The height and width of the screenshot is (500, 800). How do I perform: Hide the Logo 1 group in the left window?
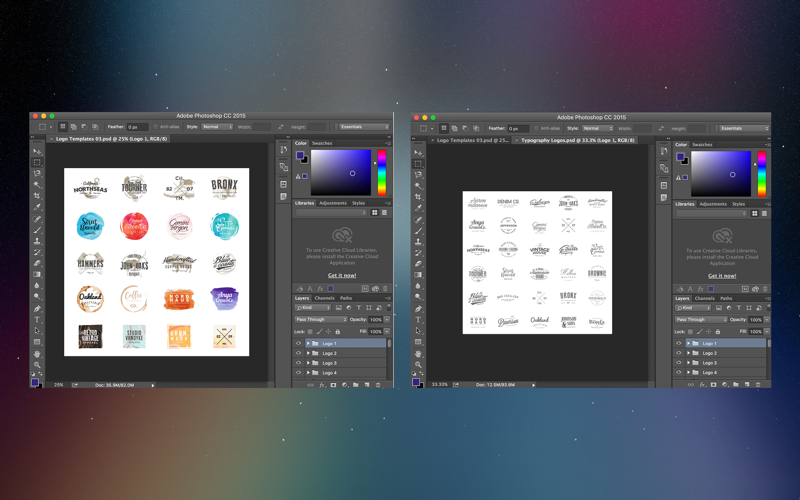pos(298,343)
